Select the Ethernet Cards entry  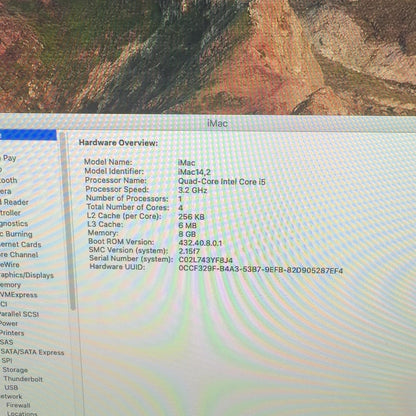[20, 244]
